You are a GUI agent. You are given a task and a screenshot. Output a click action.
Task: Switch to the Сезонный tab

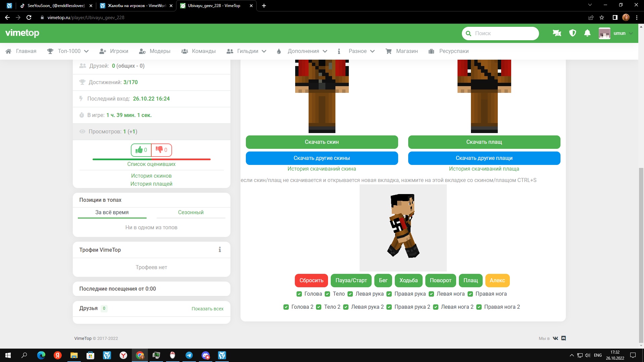[x=191, y=213]
